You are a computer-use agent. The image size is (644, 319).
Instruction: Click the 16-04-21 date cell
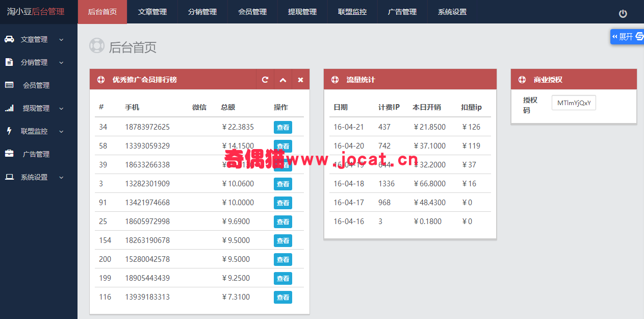pyautogui.click(x=349, y=127)
